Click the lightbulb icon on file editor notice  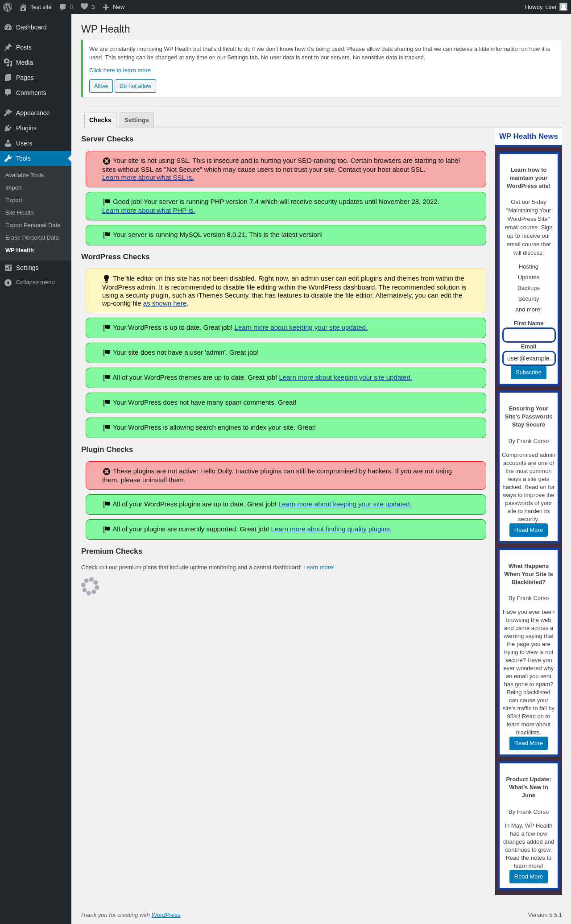pyautogui.click(x=106, y=279)
